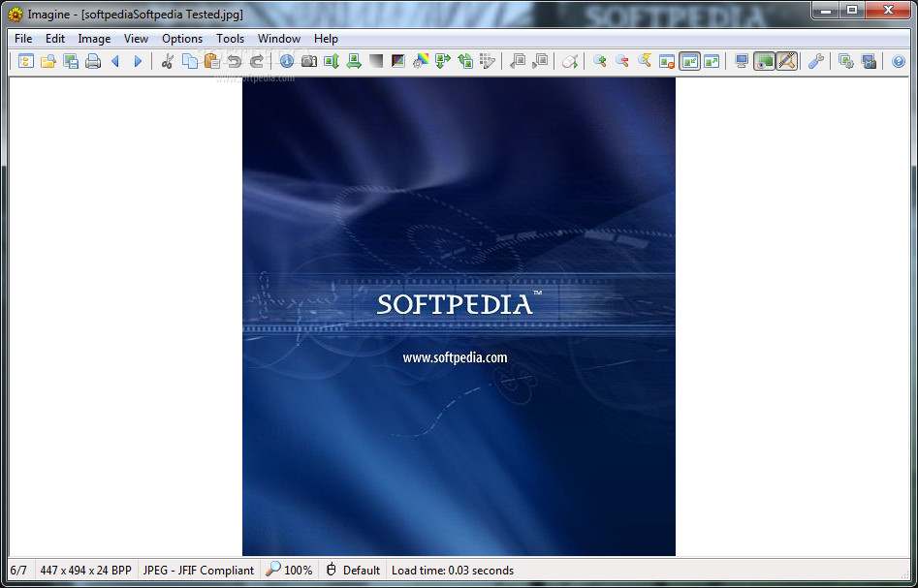Open color adjustment rainbow gear icon
Image resolution: width=918 pixels, height=588 pixels.
tap(421, 61)
